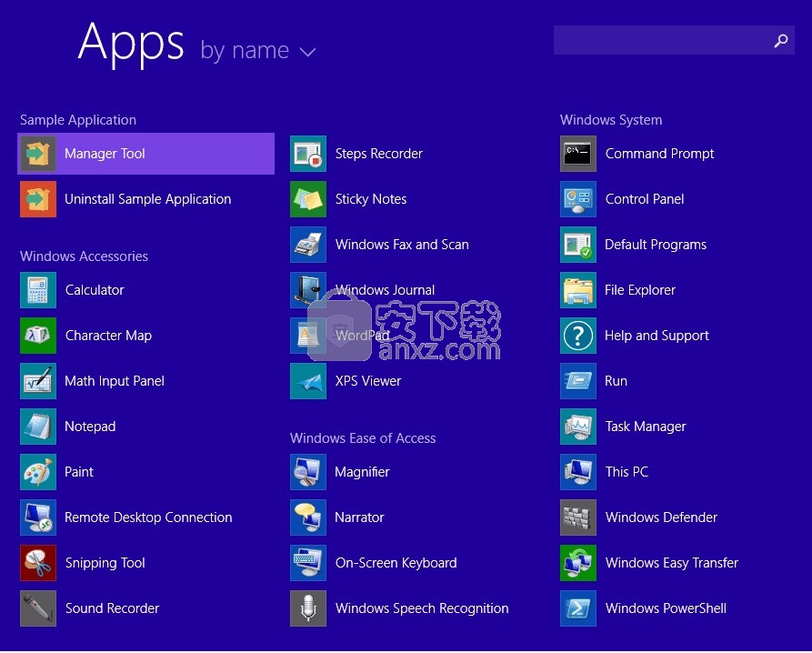The width and height of the screenshot is (812, 653).
Task: Select the 'Windows System' group header
Action: (x=611, y=120)
